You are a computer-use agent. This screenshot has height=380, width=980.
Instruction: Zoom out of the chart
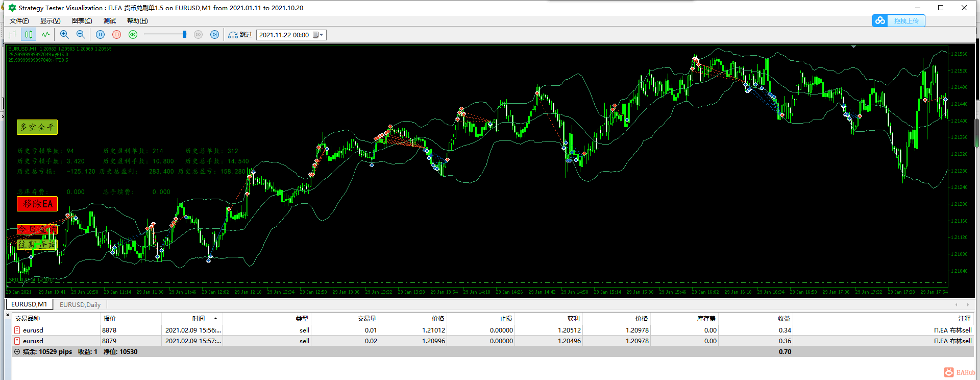tap(81, 35)
